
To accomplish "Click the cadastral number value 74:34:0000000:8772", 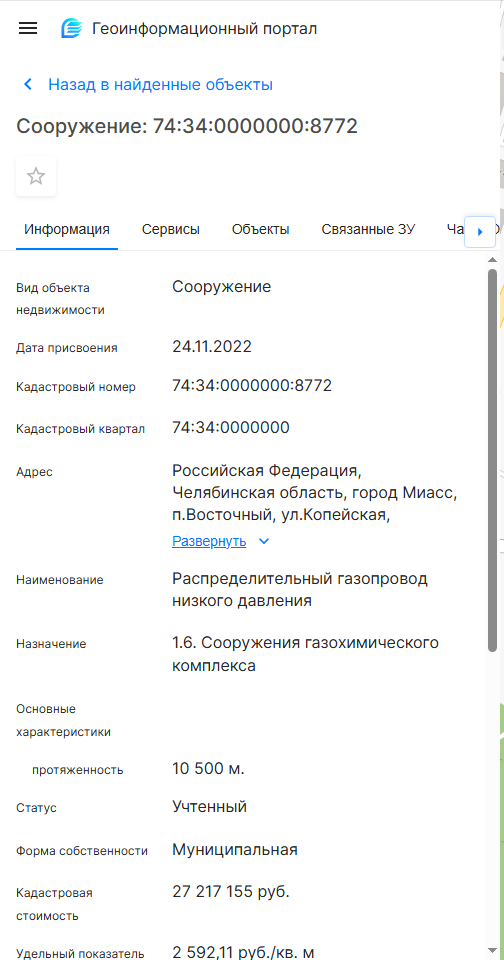I will pos(252,386).
